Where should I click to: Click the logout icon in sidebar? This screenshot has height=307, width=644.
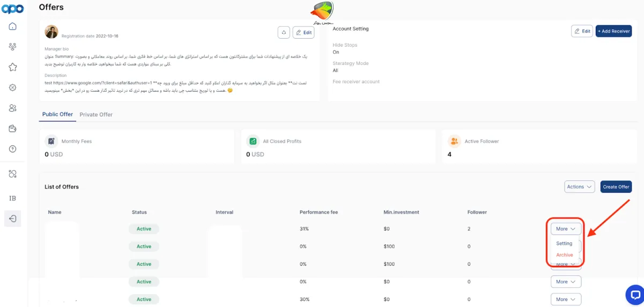click(13, 218)
